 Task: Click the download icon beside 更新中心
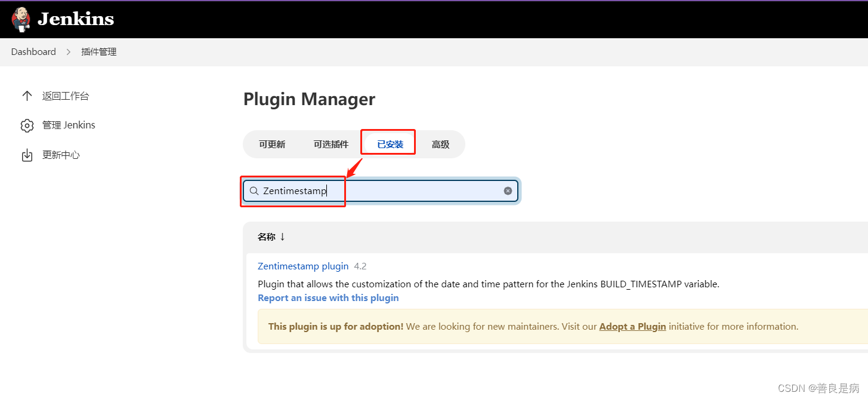pos(27,155)
